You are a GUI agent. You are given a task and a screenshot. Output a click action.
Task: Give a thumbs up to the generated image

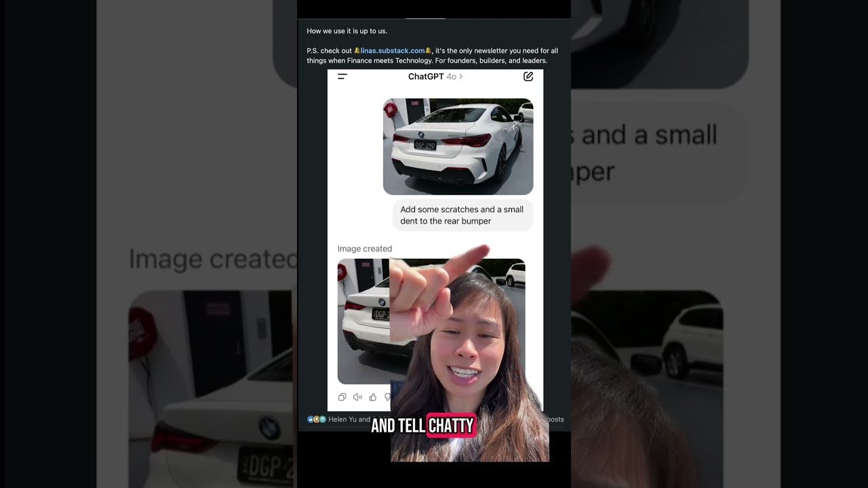[x=373, y=397]
